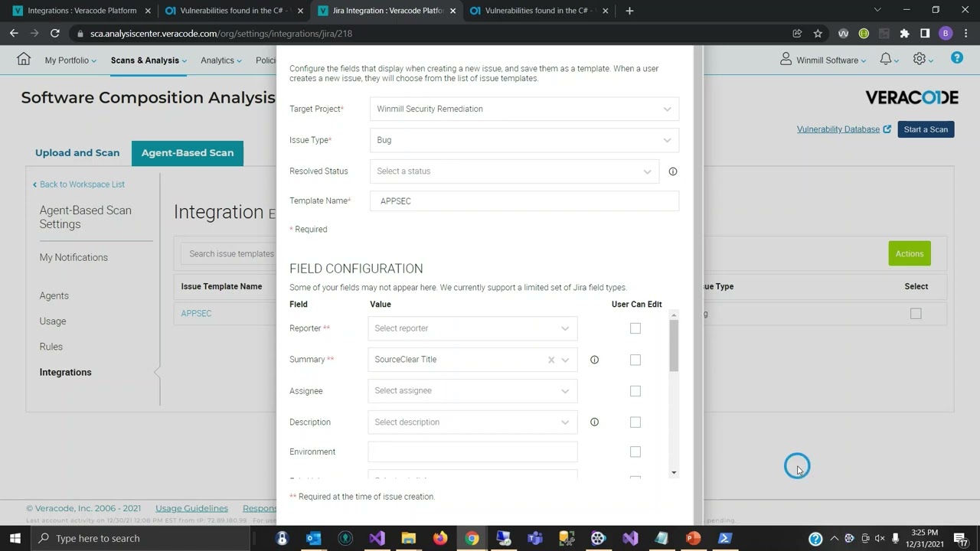Click the Environment value input field
The image size is (980, 551).
point(472,452)
